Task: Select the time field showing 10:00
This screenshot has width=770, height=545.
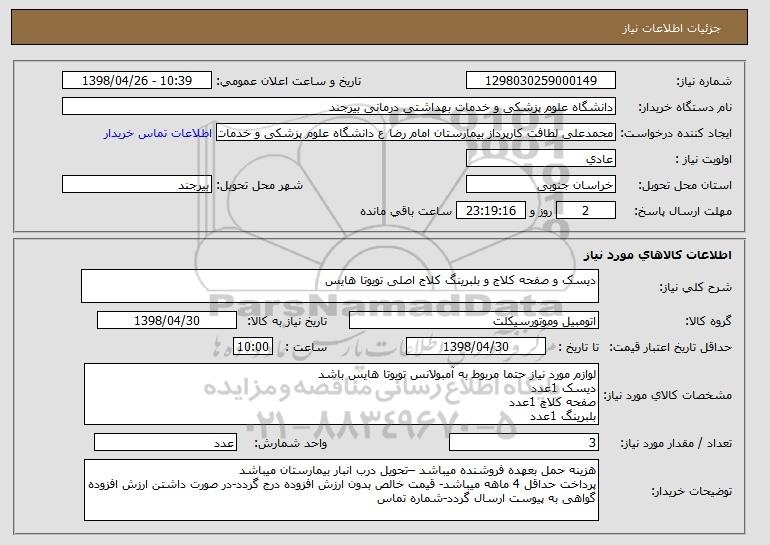Action: (253, 347)
